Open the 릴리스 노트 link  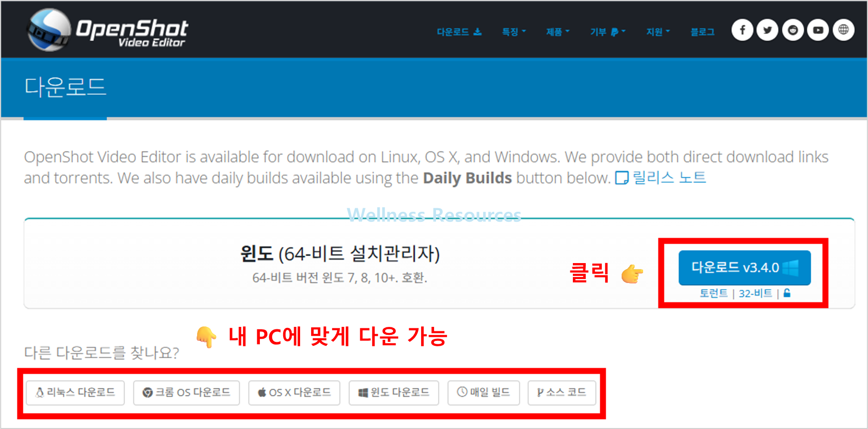tap(669, 177)
